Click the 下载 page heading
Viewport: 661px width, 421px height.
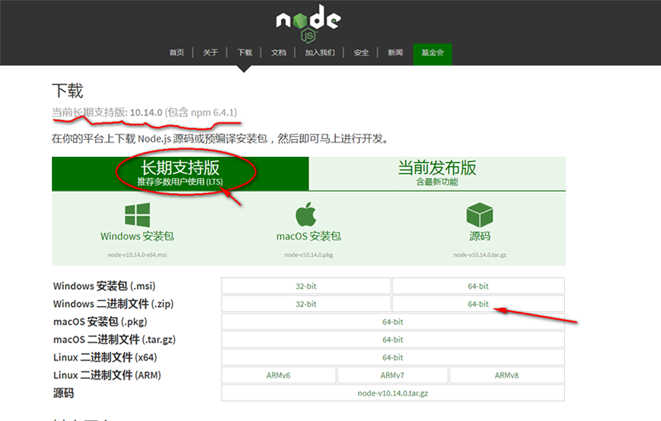coord(67,91)
